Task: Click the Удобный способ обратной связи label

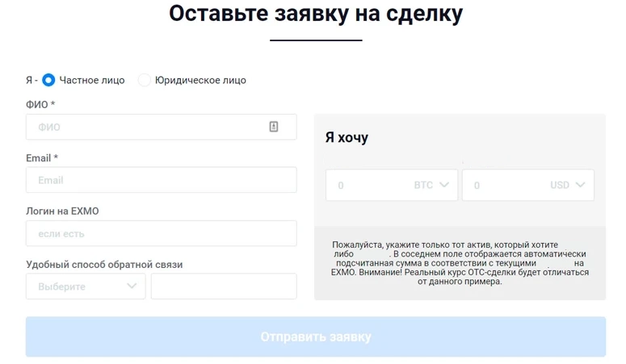Action: [104, 265]
